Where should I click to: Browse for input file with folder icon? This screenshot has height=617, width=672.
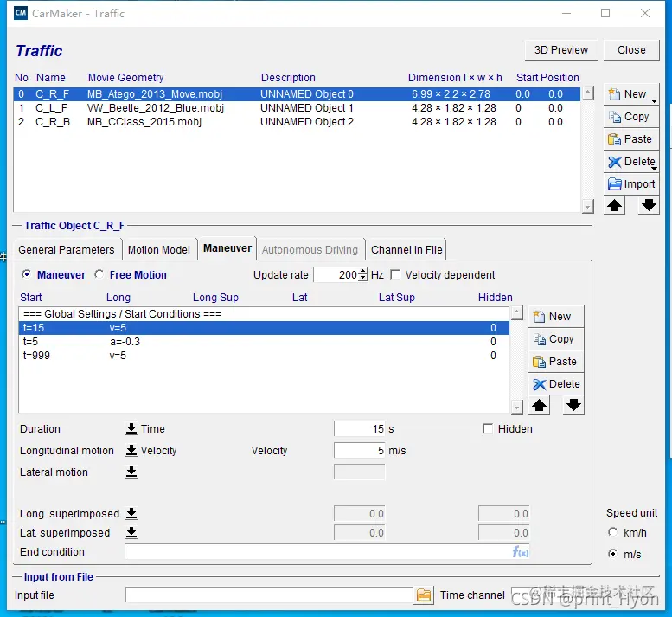tap(424, 595)
